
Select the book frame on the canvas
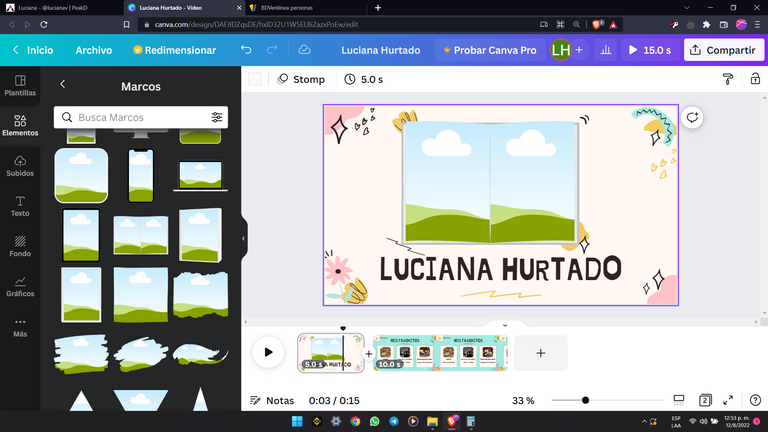click(490, 182)
